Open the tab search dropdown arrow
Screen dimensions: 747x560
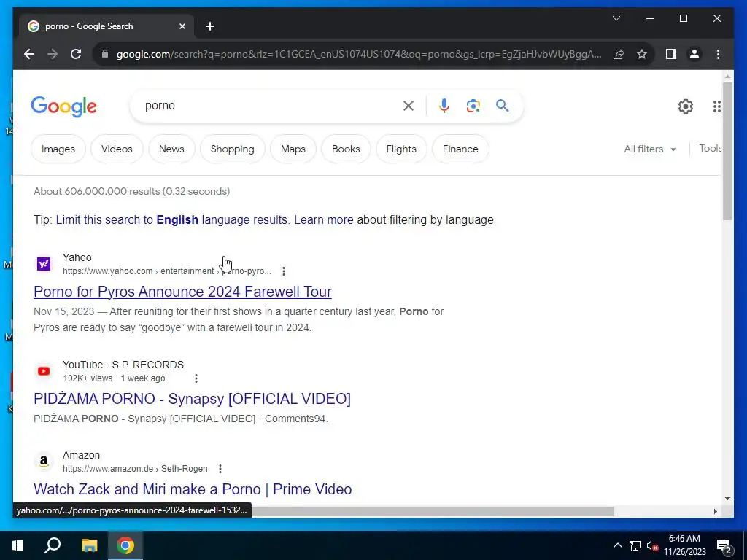coord(616,18)
